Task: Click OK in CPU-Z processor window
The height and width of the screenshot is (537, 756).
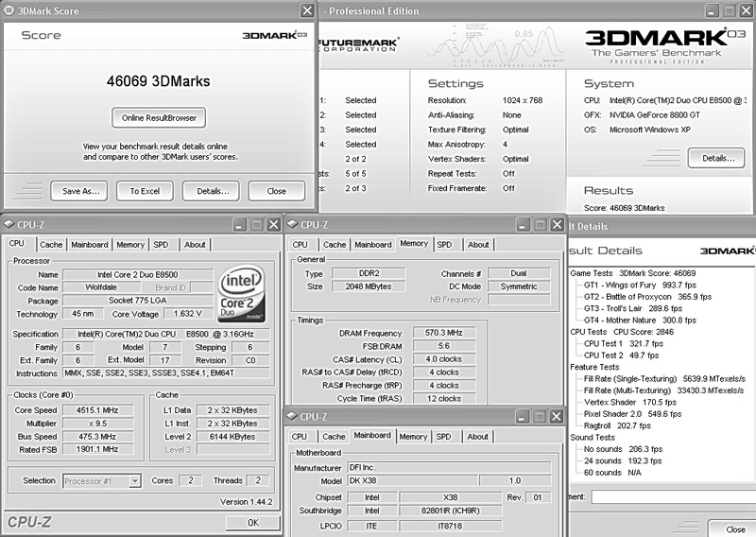Action: (253, 523)
